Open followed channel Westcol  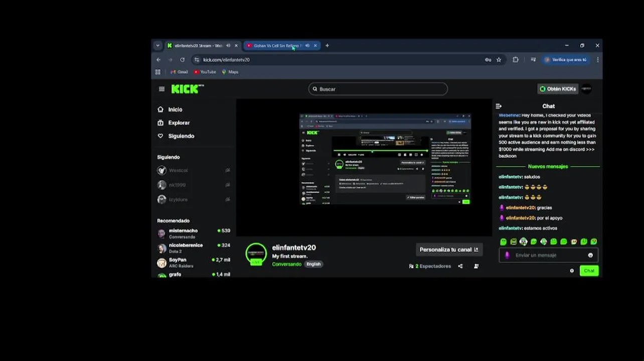click(193, 170)
